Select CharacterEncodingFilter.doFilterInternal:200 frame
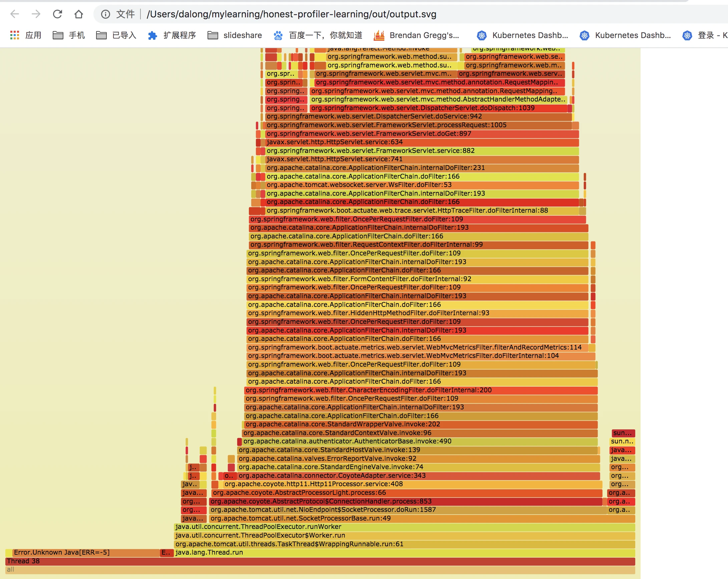728x579 pixels. tap(421, 390)
